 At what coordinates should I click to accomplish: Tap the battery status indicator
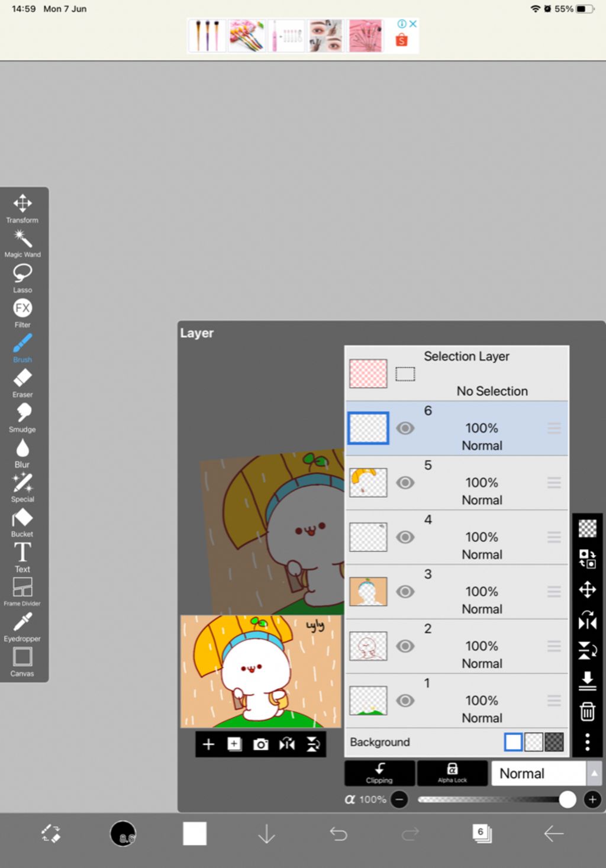point(584,9)
